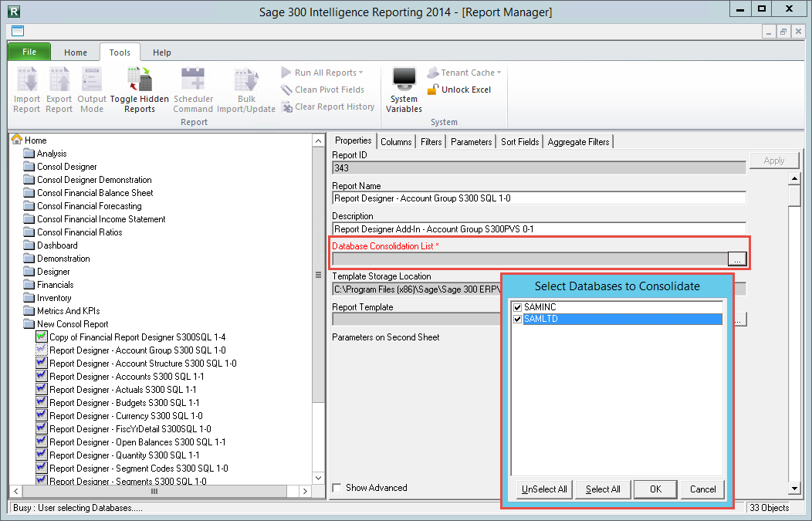
Task: Open the Scheduler Command tool
Action: (193, 90)
